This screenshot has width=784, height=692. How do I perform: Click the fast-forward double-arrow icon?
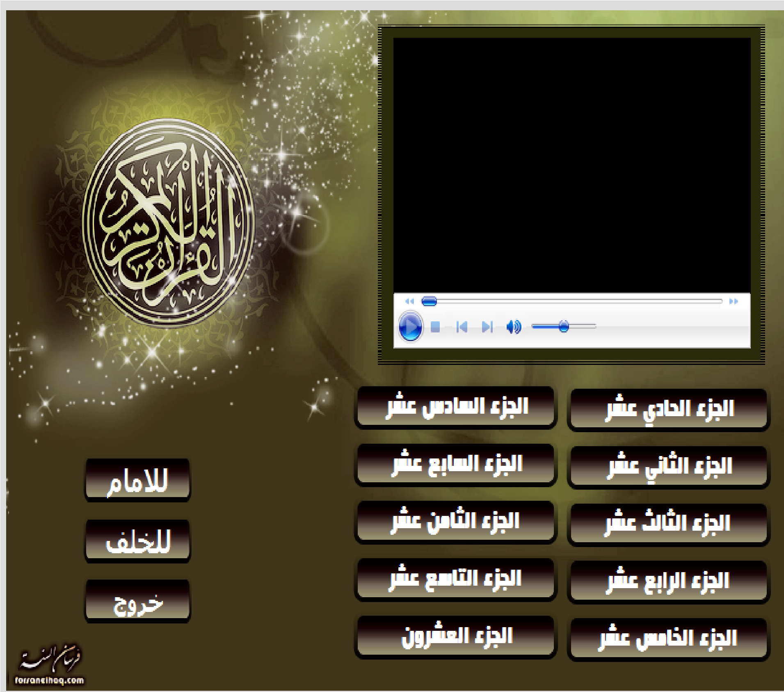[734, 301]
